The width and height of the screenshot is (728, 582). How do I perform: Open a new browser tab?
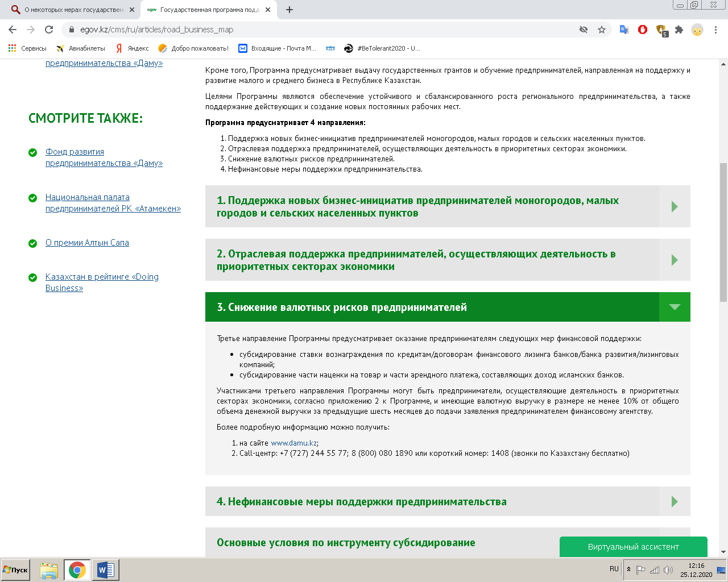coord(289,10)
